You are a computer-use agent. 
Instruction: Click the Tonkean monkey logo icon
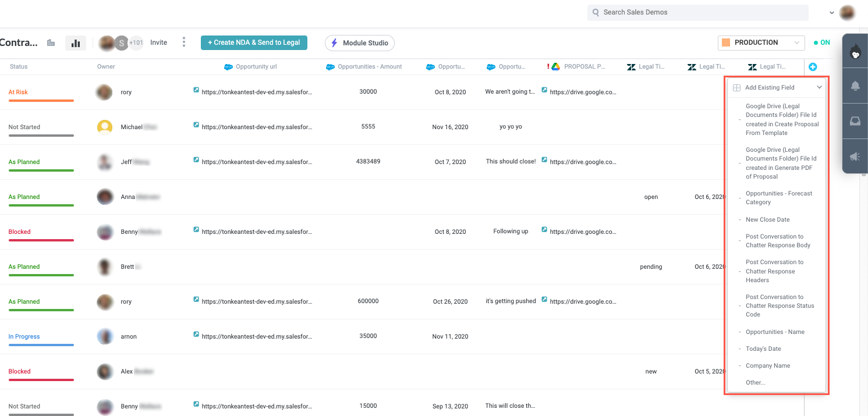[856, 53]
